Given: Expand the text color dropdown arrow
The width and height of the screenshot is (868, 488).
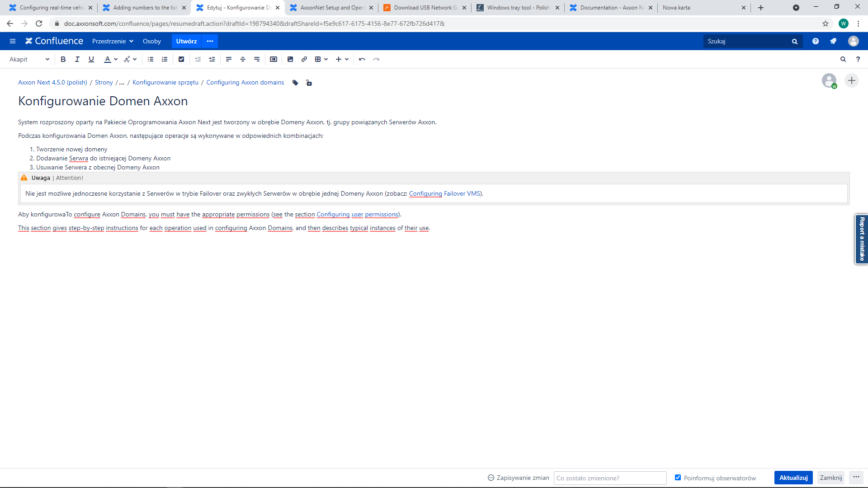Looking at the screenshot, I should pos(116,59).
